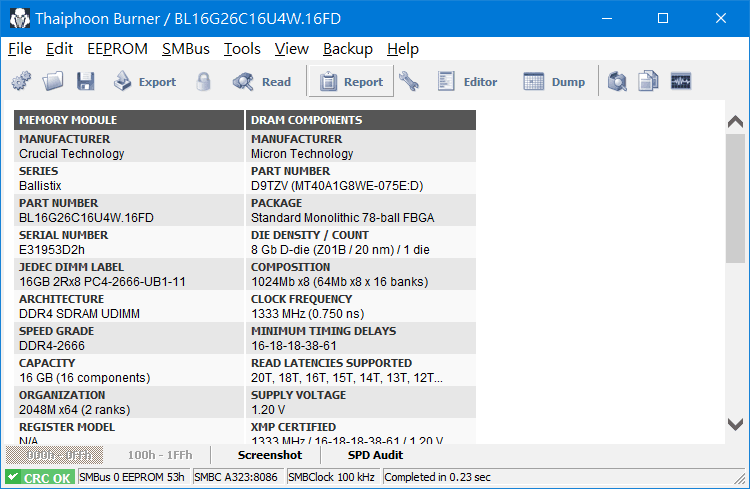Select the DDR4-2666 speed grade value
The height and width of the screenshot is (489, 750).
pos(52,345)
